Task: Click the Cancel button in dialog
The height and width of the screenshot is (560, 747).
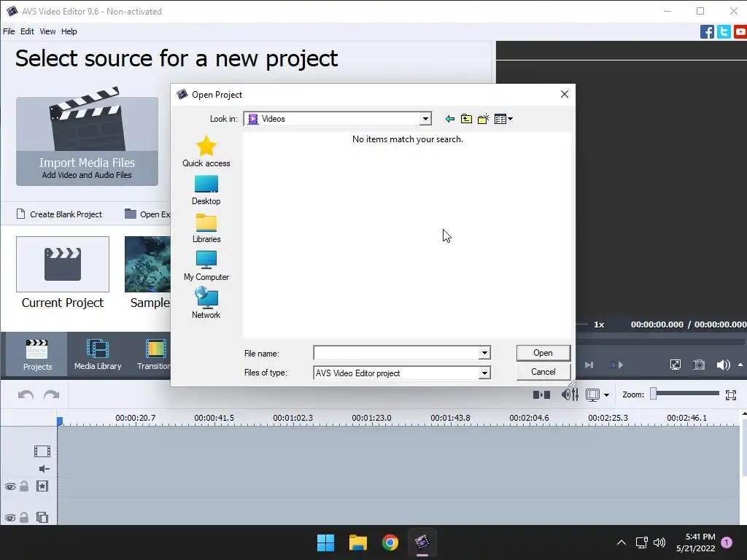Action: pyautogui.click(x=543, y=372)
